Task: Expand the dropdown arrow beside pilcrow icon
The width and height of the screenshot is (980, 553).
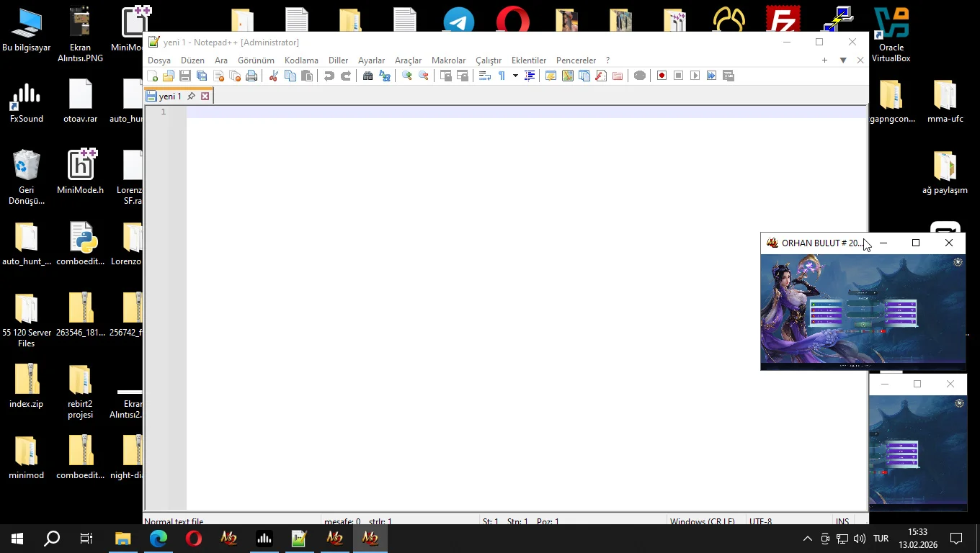Action: pos(515,76)
